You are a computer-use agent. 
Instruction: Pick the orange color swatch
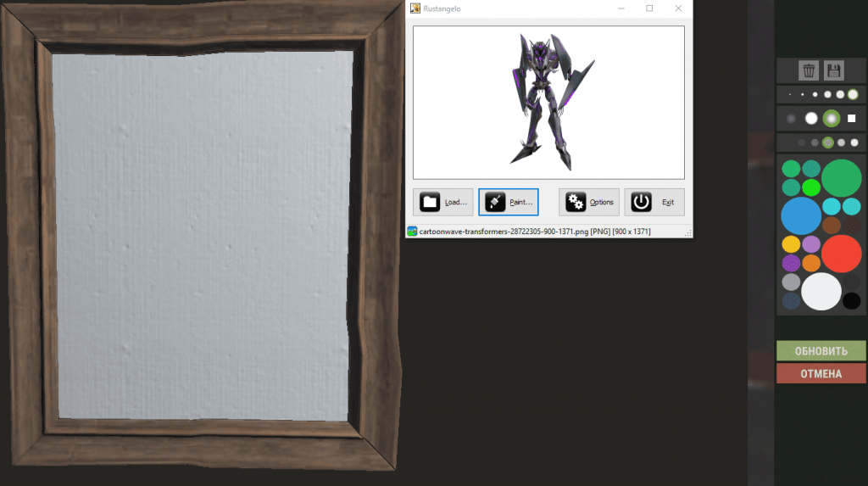pos(811,263)
